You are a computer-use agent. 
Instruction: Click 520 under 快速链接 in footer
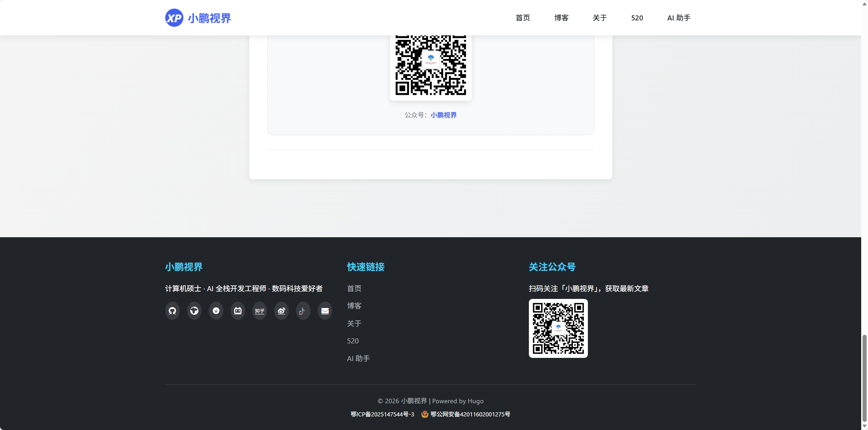click(353, 341)
